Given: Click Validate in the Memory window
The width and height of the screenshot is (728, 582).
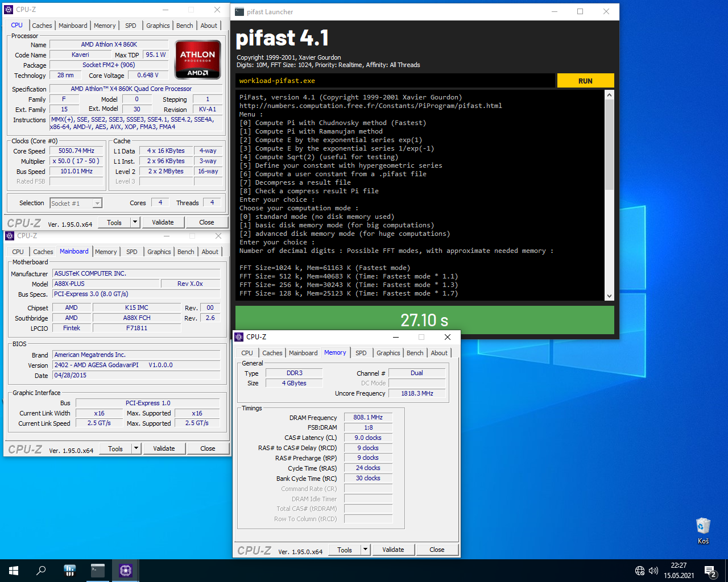Looking at the screenshot, I should [393, 550].
